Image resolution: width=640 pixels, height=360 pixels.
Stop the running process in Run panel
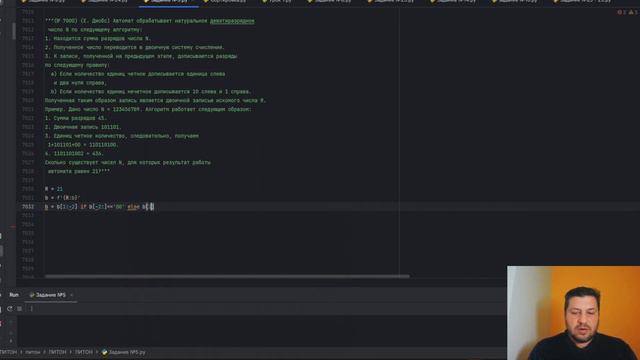(x=20, y=309)
